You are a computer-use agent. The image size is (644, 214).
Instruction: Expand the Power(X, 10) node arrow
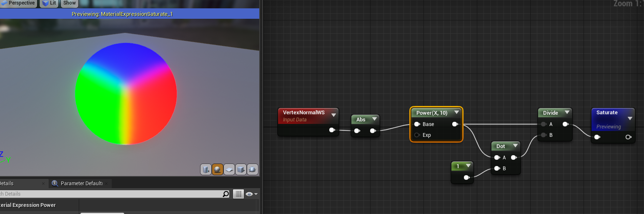click(x=456, y=113)
